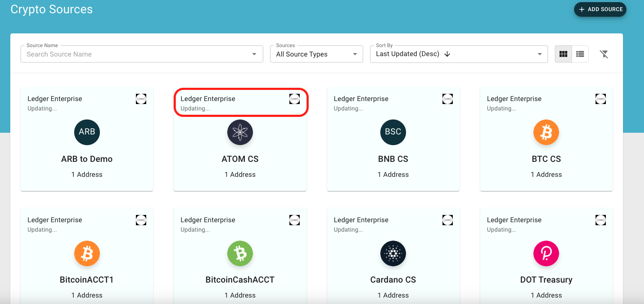
Task: Click Ledger logo on BTC CS card
Action: pyautogui.click(x=601, y=99)
